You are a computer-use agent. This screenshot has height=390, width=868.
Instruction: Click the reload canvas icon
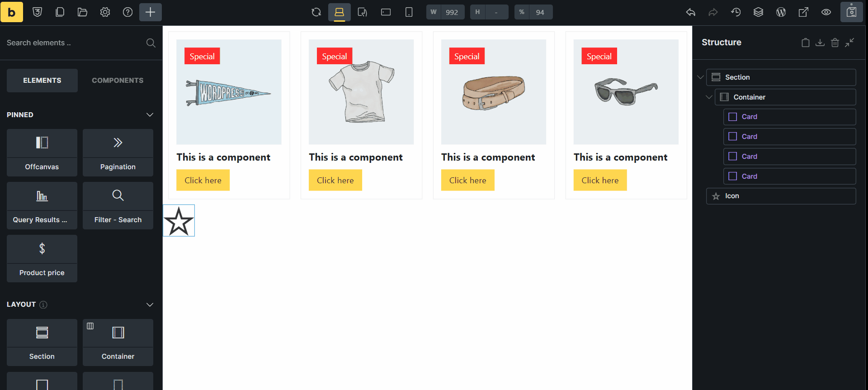pos(316,12)
